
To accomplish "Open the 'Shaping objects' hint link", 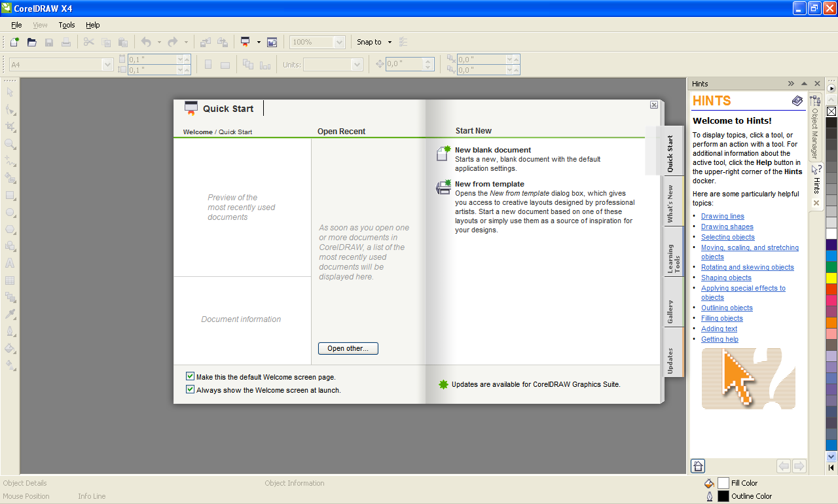I will click(x=727, y=278).
